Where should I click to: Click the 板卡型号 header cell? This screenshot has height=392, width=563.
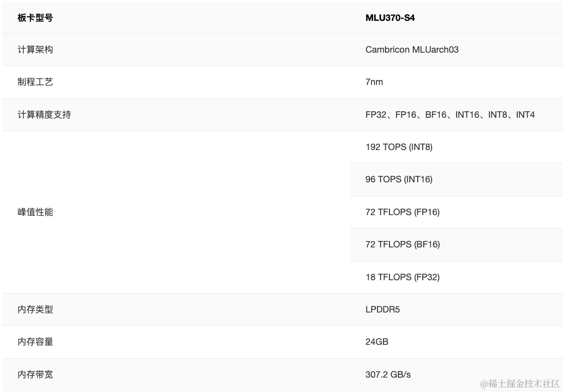coord(35,18)
